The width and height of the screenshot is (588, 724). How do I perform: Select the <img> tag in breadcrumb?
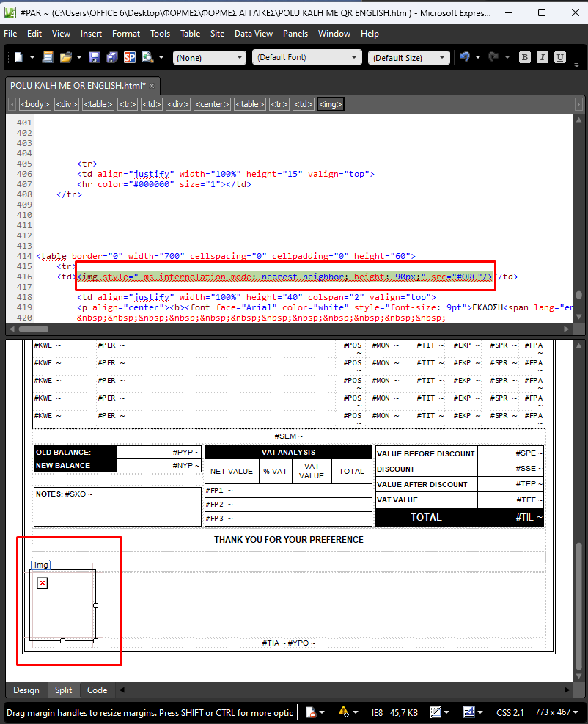tap(331, 104)
